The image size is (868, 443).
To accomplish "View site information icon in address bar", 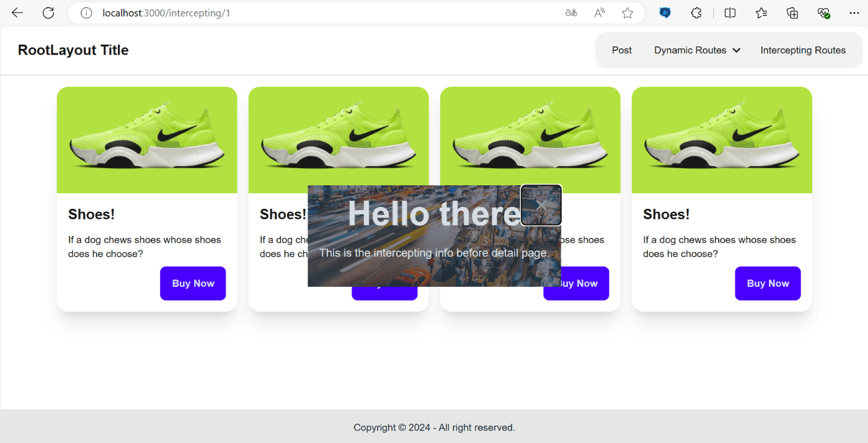I will pos(86,13).
